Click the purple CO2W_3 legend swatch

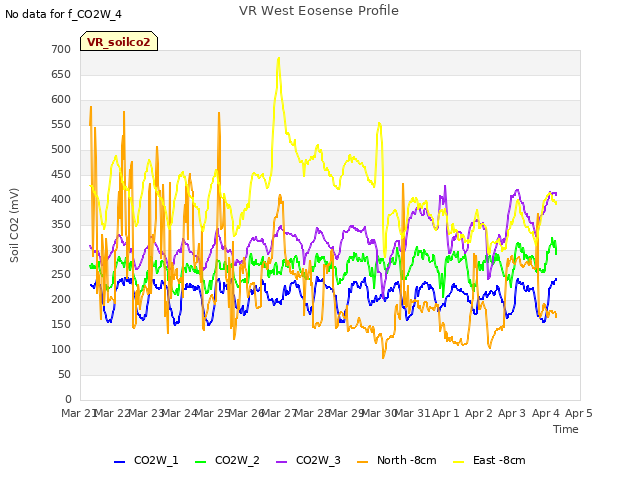tap(281, 462)
